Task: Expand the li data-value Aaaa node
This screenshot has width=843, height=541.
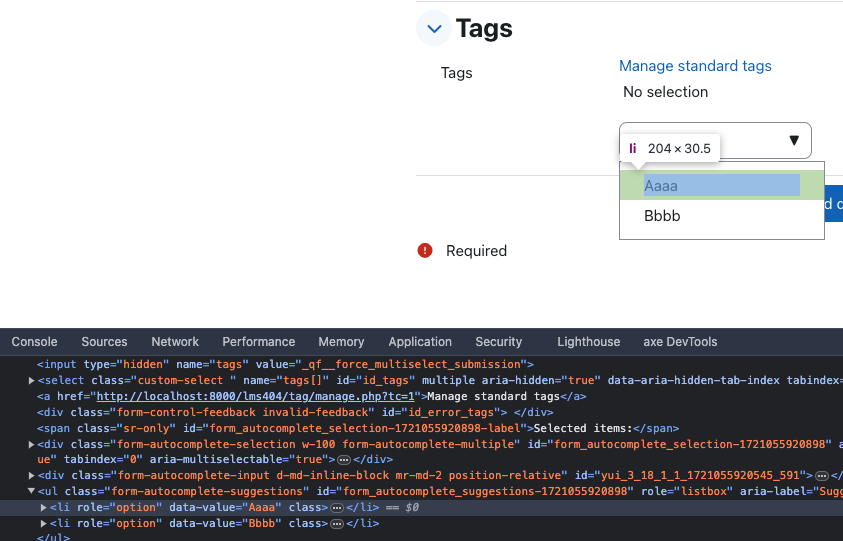Action: pyautogui.click(x=44, y=507)
